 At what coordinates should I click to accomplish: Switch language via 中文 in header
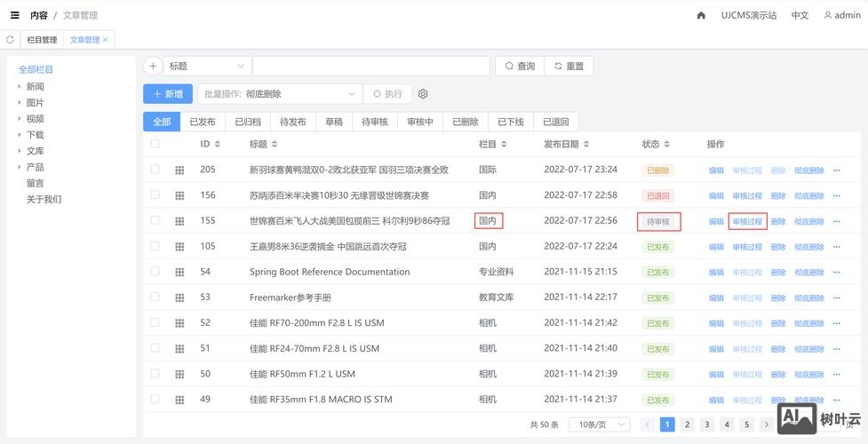click(800, 15)
